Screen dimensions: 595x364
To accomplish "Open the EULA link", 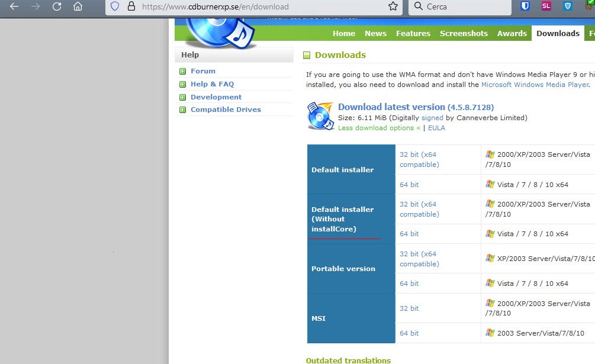I will click(436, 128).
